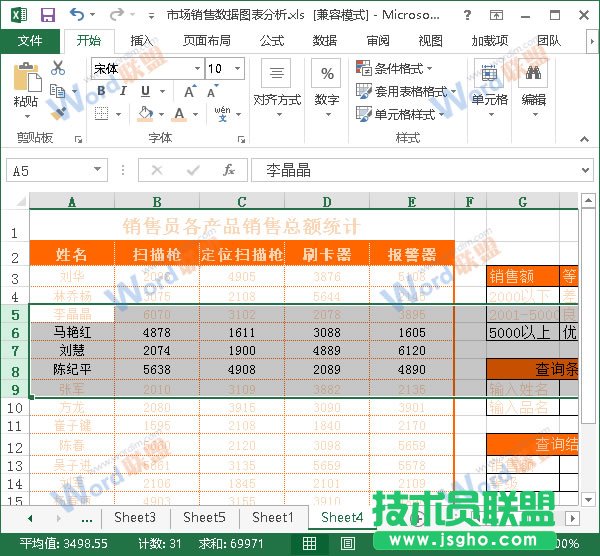Increase font size with large A icon
Image resolution: width=600 pixels, height=556 pixels.
189,91
